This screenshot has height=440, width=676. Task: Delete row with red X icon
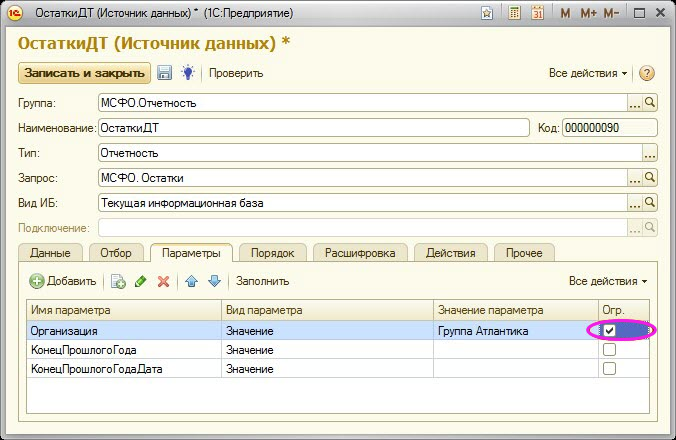(163, 281)
